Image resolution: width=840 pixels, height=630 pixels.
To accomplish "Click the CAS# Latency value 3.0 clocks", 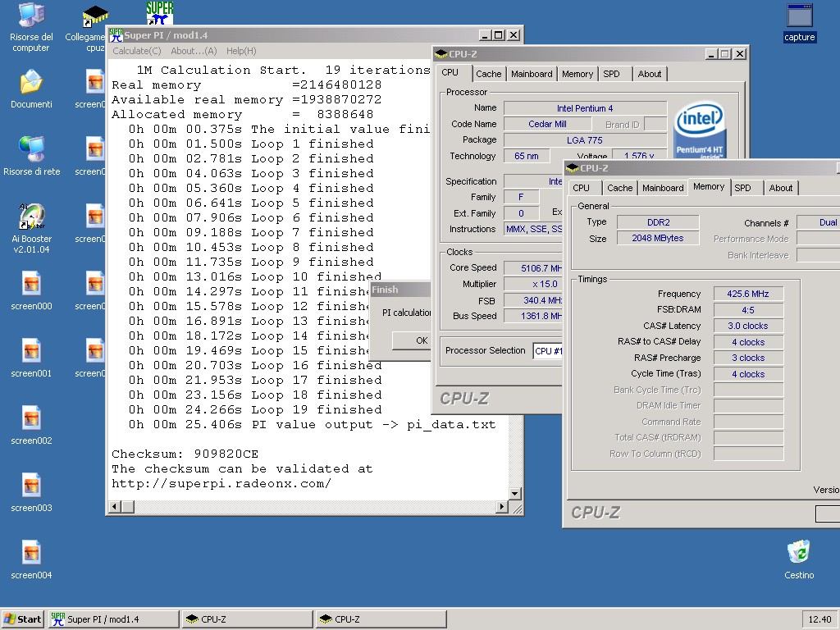I will pyautogui.click(x=748, y=326).
